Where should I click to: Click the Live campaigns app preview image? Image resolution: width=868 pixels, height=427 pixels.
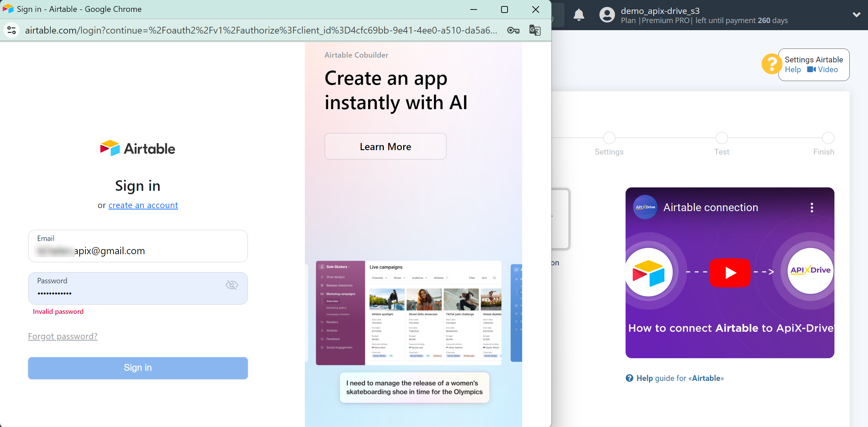[x=409, y=313]
